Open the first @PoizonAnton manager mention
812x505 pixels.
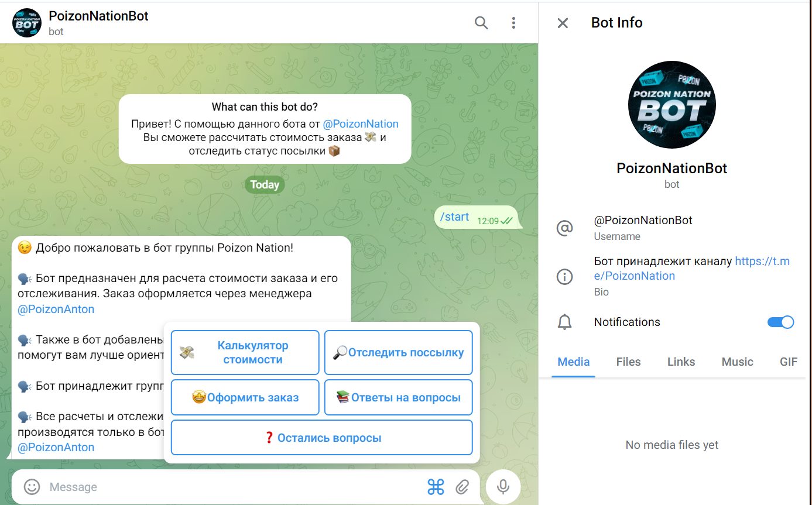(56, 309)
